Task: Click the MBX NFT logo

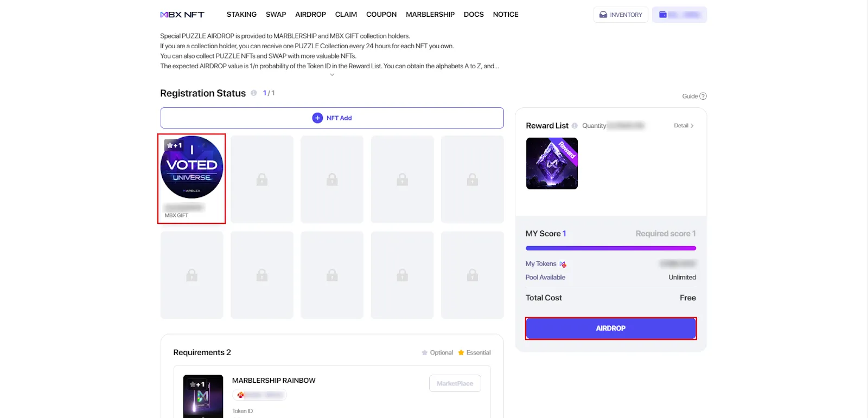Action: click(182, 15)
